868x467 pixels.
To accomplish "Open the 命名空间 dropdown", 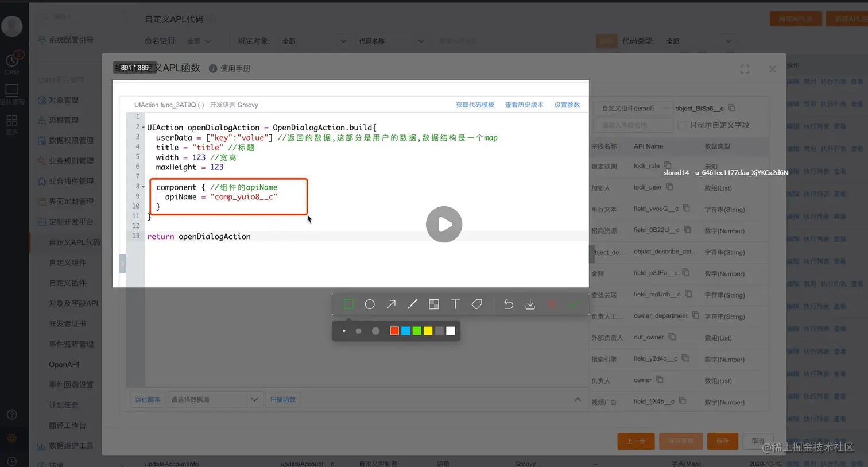I will (x=199, y=41).
